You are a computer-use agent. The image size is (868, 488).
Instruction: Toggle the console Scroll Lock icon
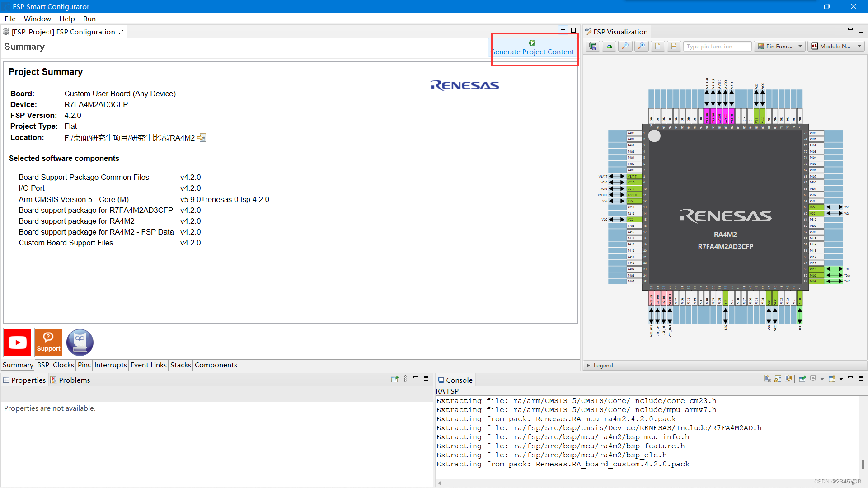(778, 379)
